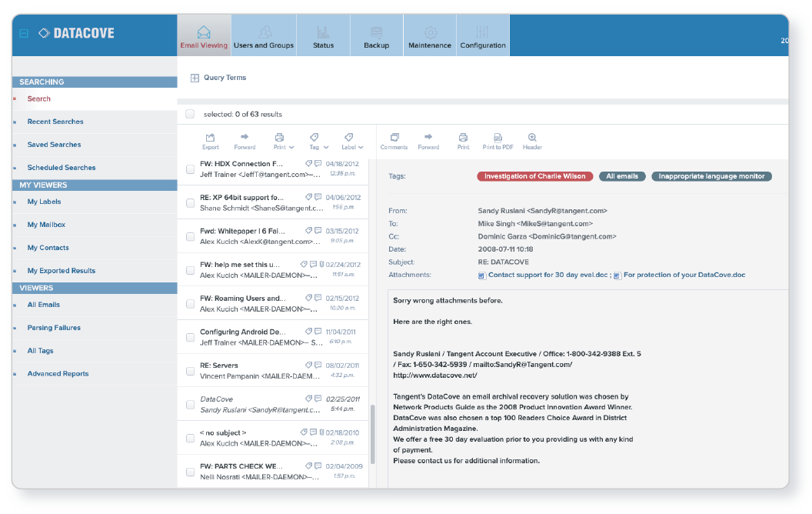
Task: Click the comment icon on the Configuring Android row
Action: pyautogui.click(x=318, y=332)
